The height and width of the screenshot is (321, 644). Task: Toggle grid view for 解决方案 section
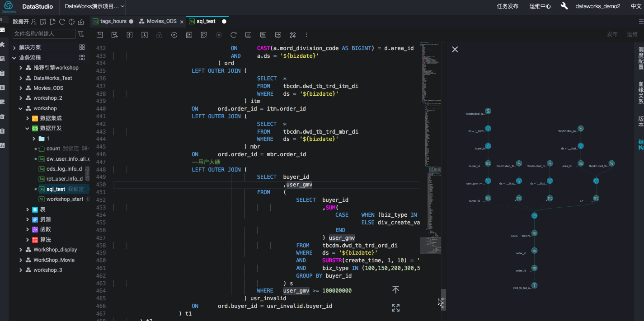coord(82,47)
